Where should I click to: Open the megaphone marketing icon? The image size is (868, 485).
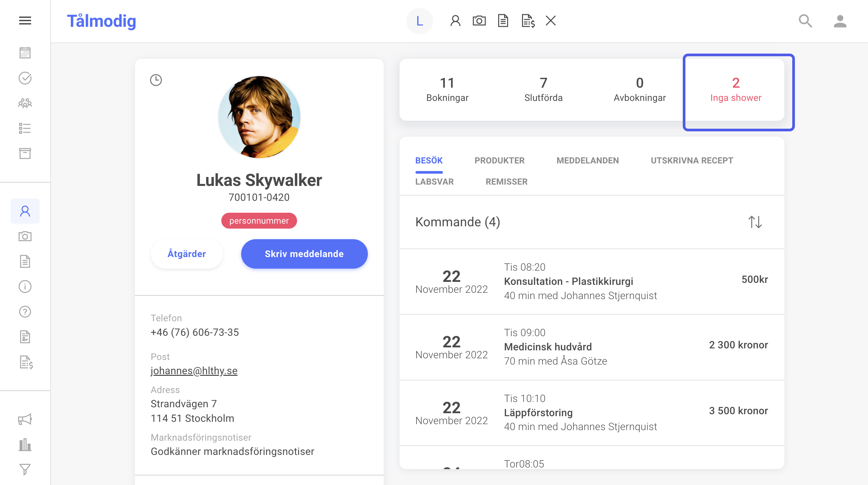pyautogui.click(x=25, y=419)
